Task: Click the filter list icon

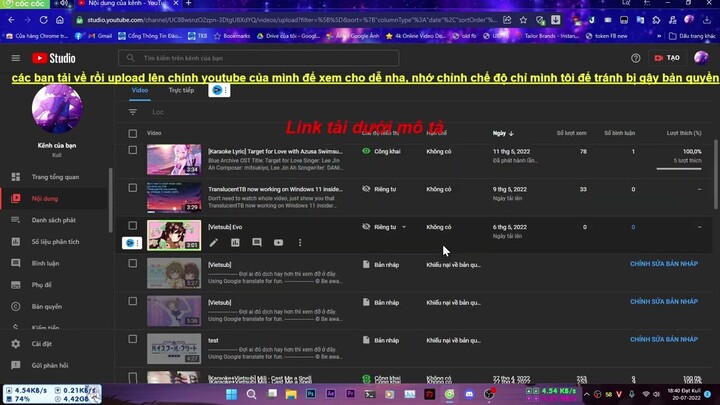Action: pyautogui.click(x=133, y=112)
